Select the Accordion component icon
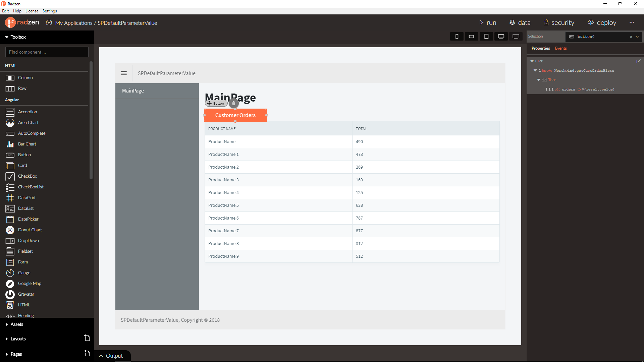 pyautogui.click(x=10, y=112)
